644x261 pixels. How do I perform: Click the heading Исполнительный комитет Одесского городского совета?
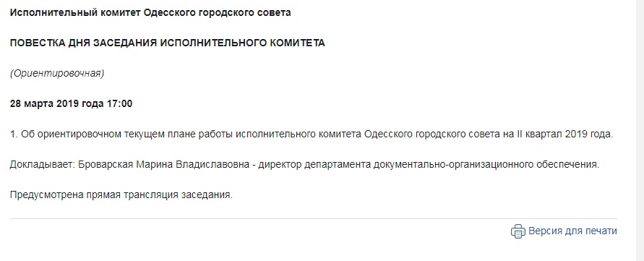[150, 13]
